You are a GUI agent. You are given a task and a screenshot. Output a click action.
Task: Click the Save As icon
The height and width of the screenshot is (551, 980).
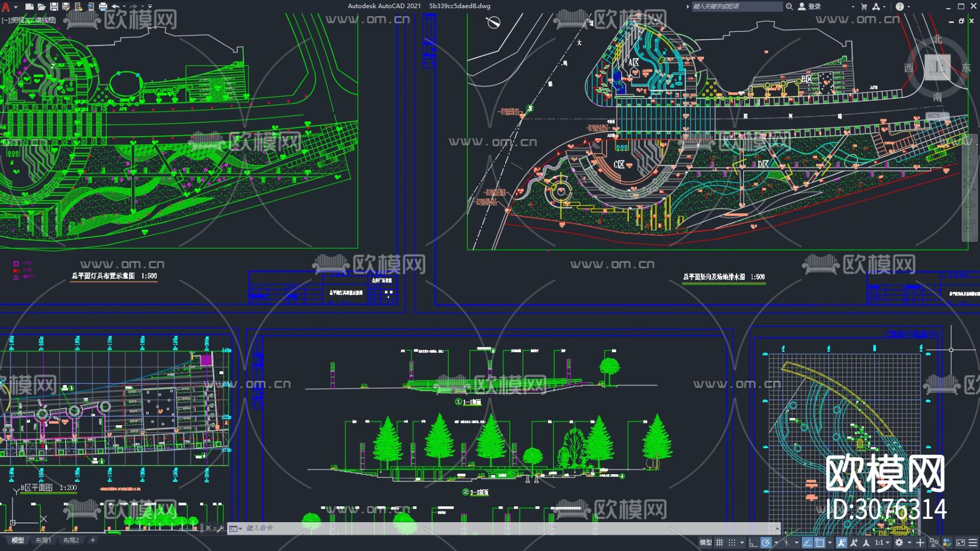click(x=66, y=7)
